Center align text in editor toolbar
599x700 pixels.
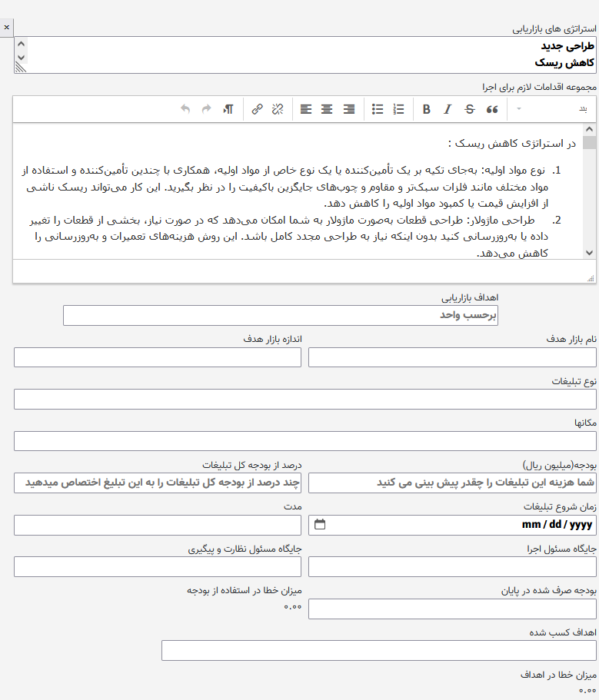(x=327, y=109)
